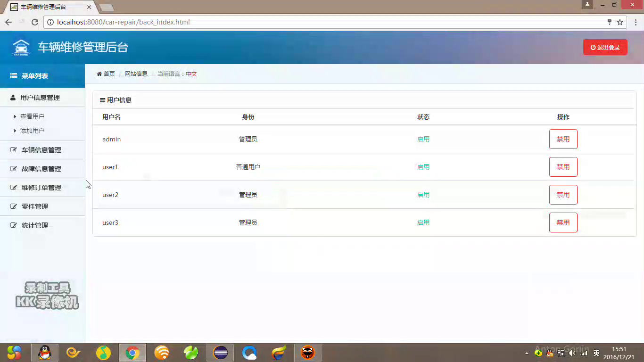Disable user1 with 禁用 button
The height and width of the screenshot is (362, 644).
tap(563, 167)
